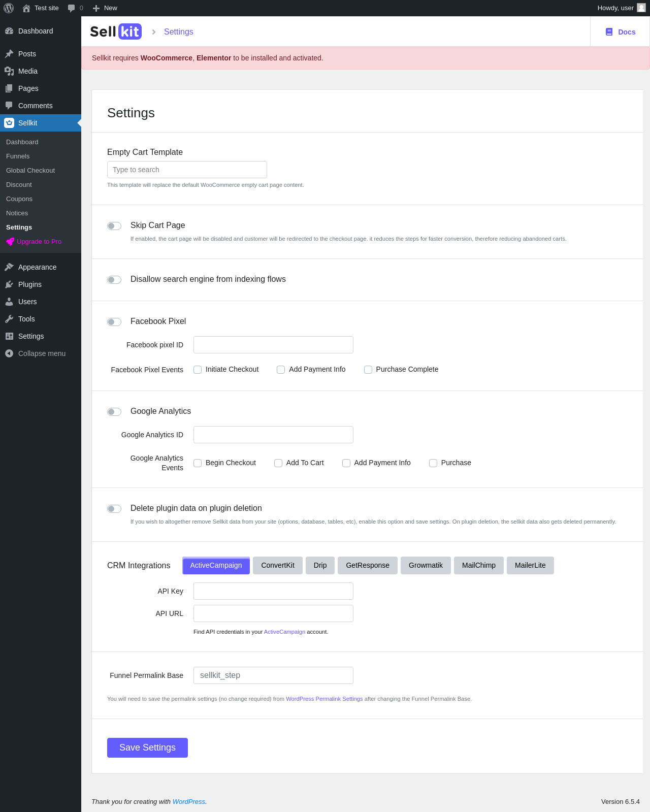Click the Sellkit basket icon in sidebar

(9, 123)
